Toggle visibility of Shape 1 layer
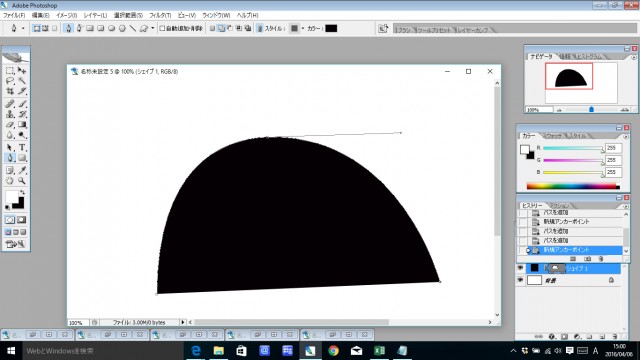The height and width of the screenshot is (360, 640). [520, 268]
